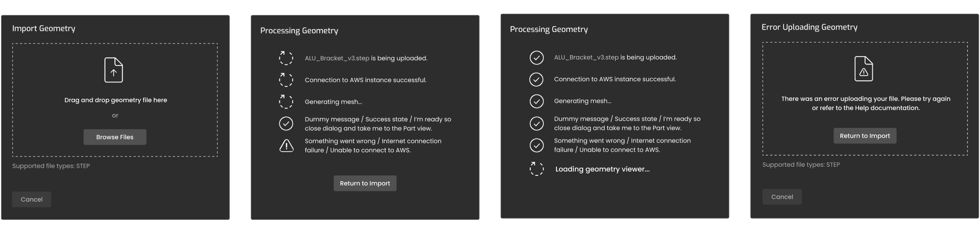
Task: Click checkmark beside 'Something went wrong' in third dialog
Action: (536, 145)
